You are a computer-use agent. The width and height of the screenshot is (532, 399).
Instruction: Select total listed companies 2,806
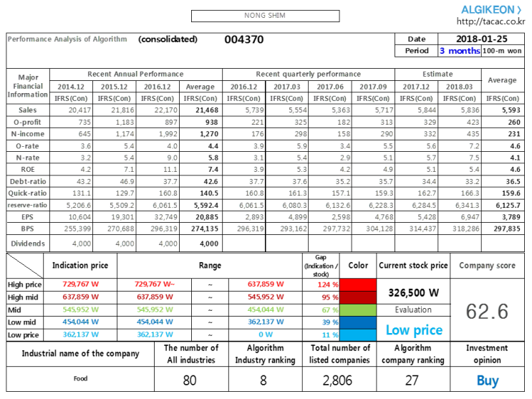click(x=337, y=380)
